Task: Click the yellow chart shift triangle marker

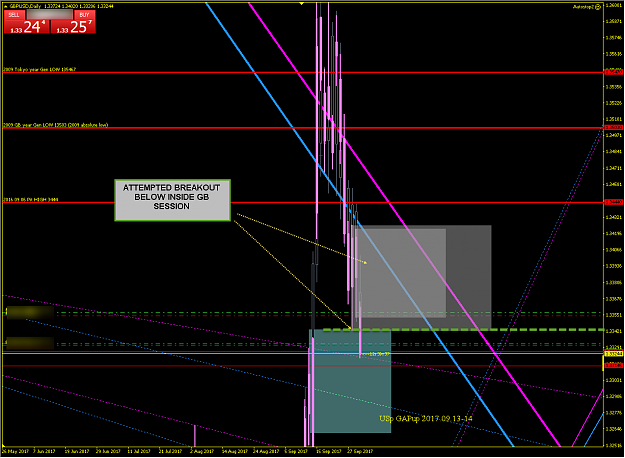Action: 302,3
